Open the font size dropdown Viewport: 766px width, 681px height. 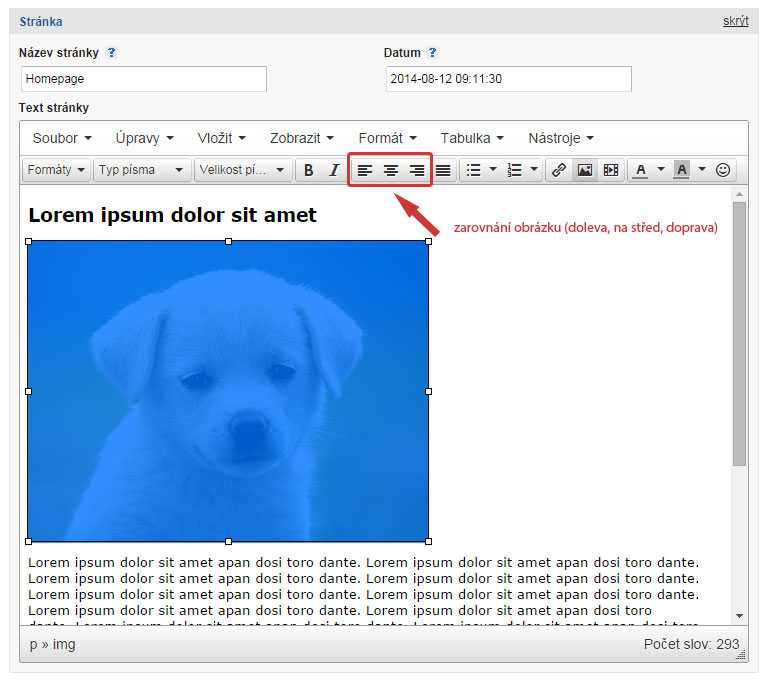click(244, 170)
